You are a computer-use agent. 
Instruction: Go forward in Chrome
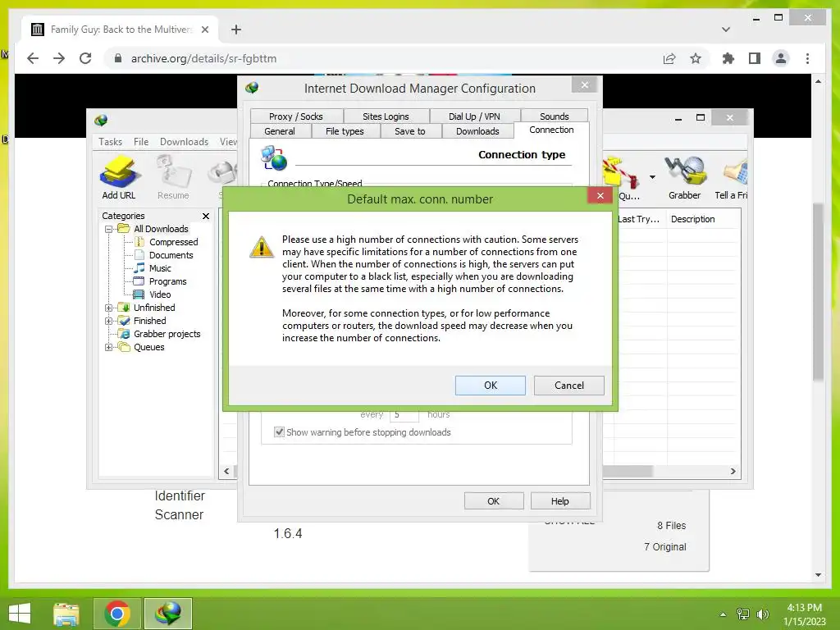(x=59, y=58)
